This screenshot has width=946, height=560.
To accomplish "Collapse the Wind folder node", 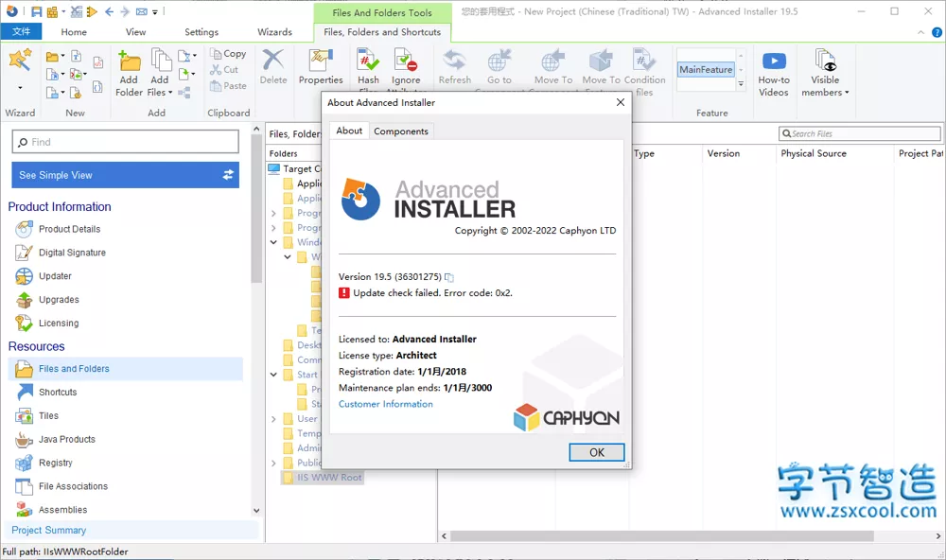I will point(273,242).
